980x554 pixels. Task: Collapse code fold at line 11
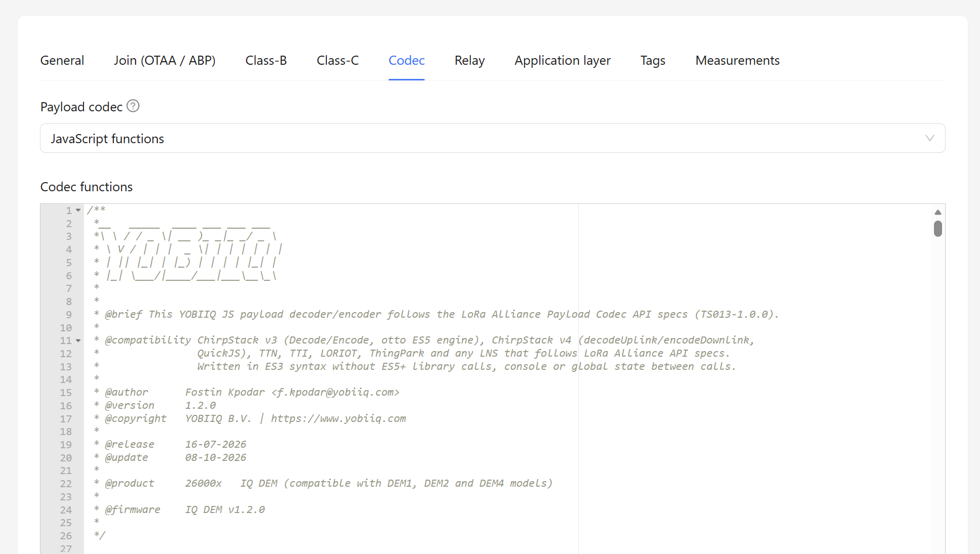tap(78, 340)
